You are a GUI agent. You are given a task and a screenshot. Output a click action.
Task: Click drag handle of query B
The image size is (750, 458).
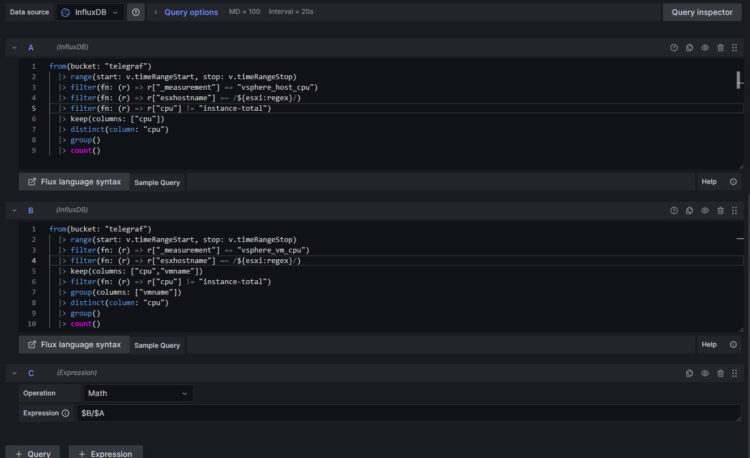click(x=735, y=210)
